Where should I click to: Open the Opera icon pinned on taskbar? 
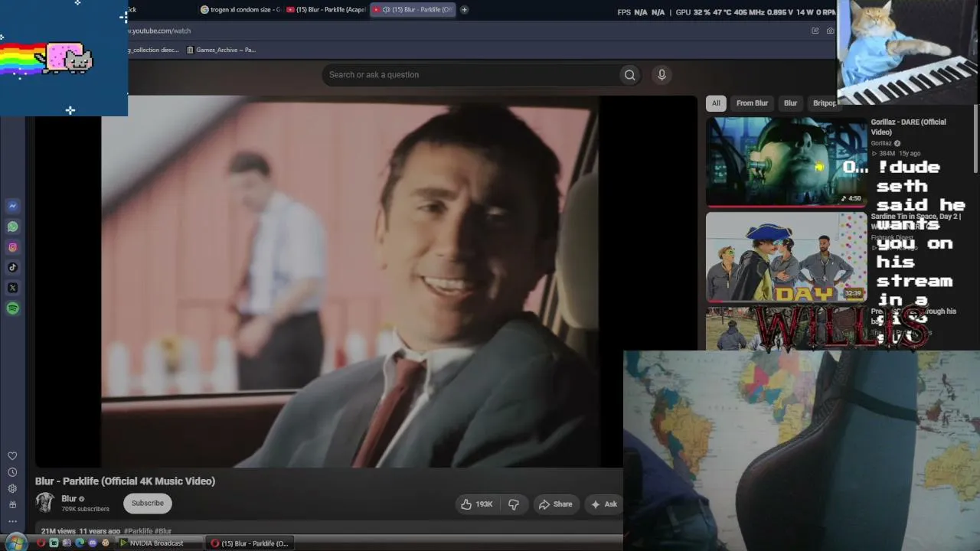pos(41,543)
